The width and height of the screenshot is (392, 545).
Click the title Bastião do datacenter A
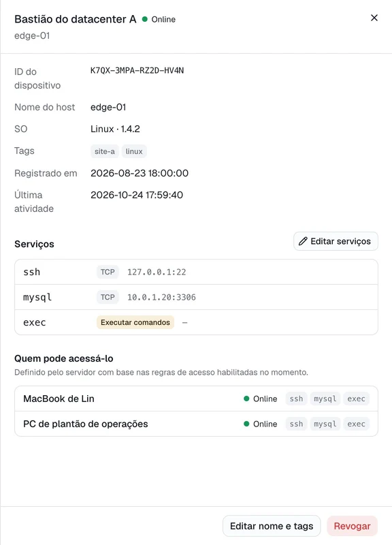(76, 19)
